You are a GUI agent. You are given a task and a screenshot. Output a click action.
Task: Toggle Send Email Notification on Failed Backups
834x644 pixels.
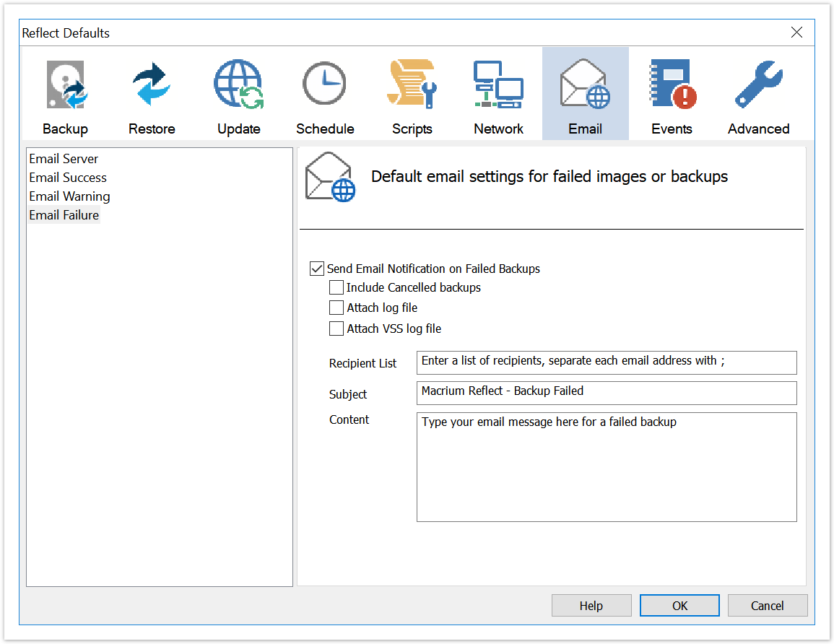(317, 269)
